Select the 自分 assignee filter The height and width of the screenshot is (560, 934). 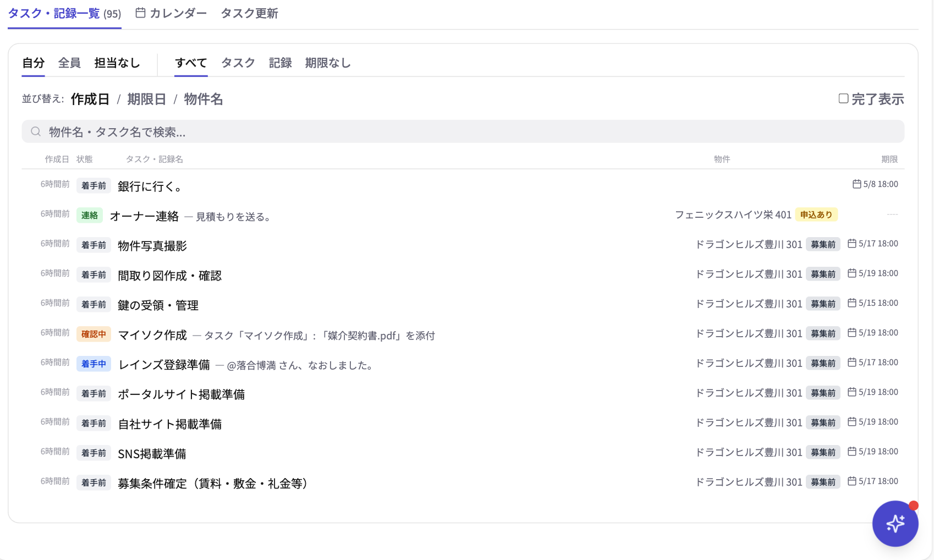33,63
